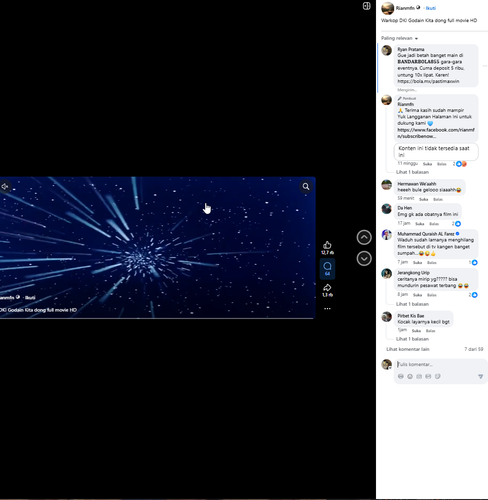The image size is (488, 500).
Task: Toggle video sound with speaker icon
Action: (x=4, y=186)
